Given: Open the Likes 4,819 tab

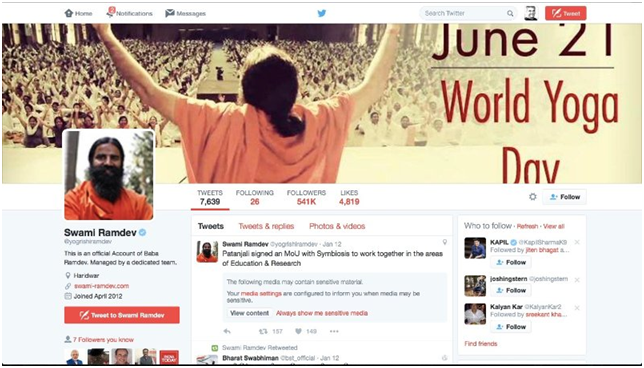Looking at the screenshot, I should pyautogui.click(x=349, y=198).
